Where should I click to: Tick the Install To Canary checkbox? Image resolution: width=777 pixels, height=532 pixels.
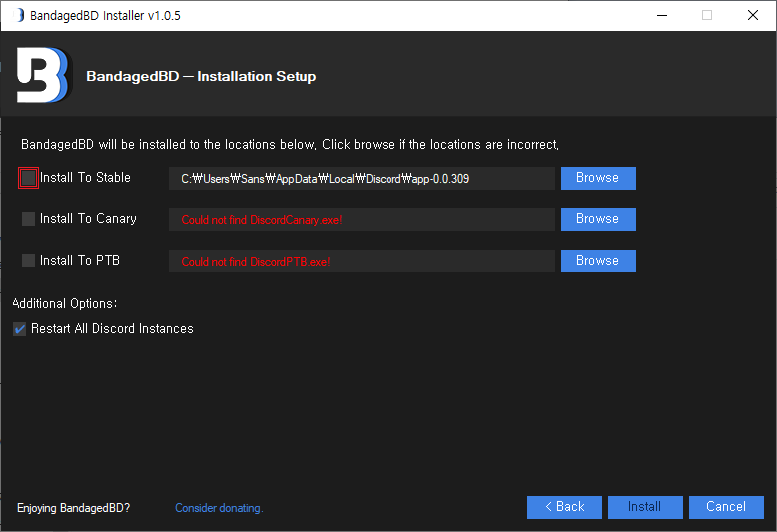coord(28,219)
